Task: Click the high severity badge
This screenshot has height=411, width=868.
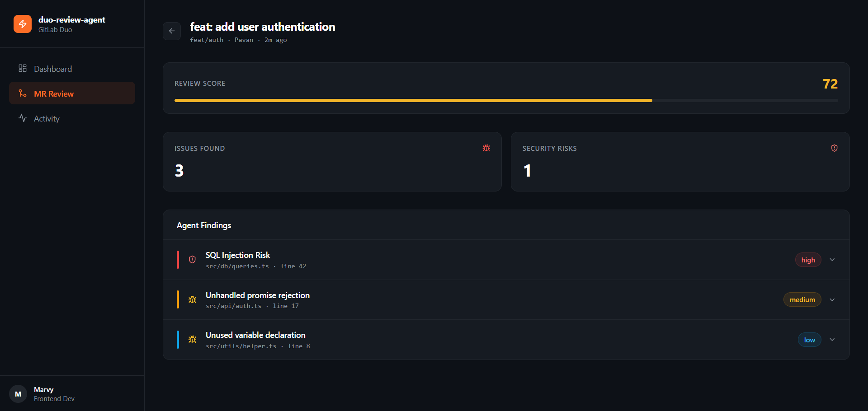Action: 808,260
